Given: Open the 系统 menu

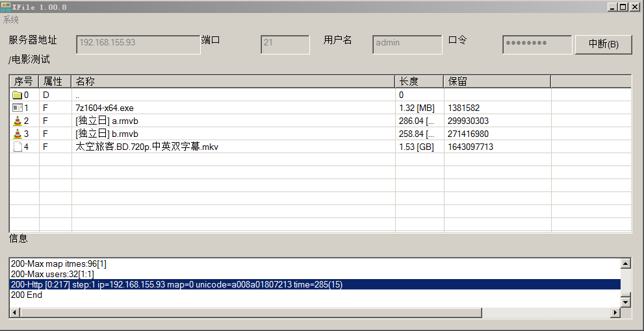Looking at the screenshot, I should tap(11, 19).
